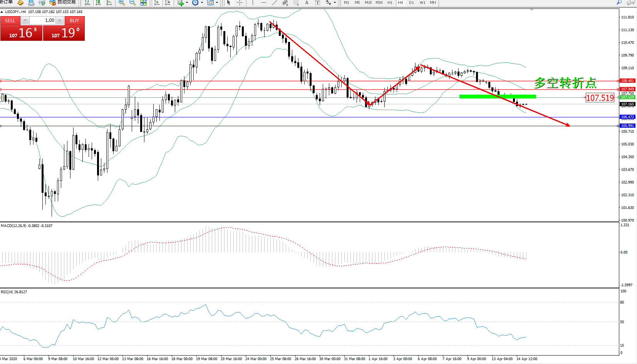
Task: Click the lot volume input field
Action: (x=43, y=20)
